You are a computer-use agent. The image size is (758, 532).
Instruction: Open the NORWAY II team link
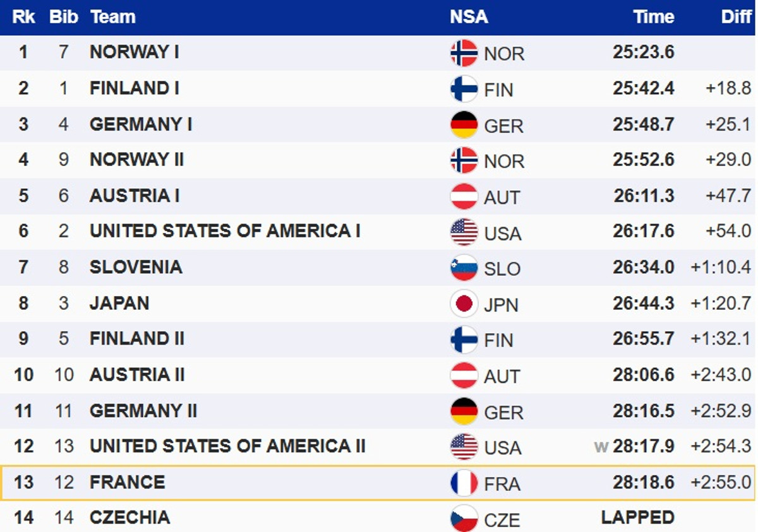[136, 160]
